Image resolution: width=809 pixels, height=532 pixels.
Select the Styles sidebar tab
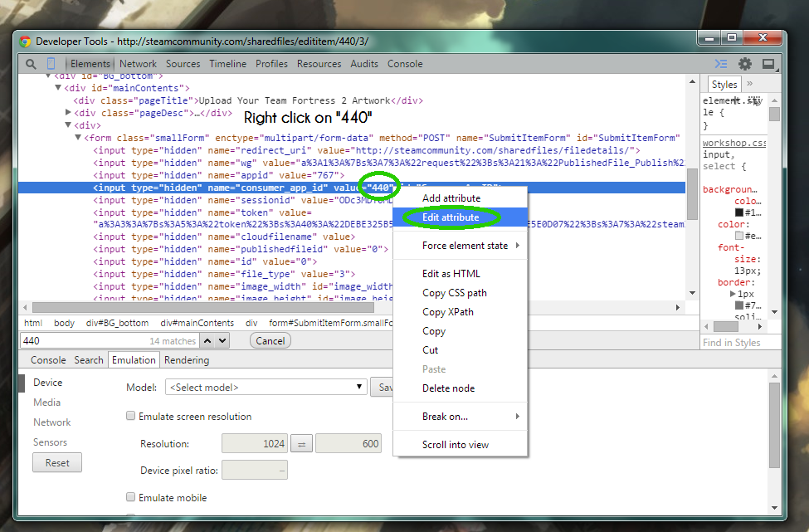[724, 84]
